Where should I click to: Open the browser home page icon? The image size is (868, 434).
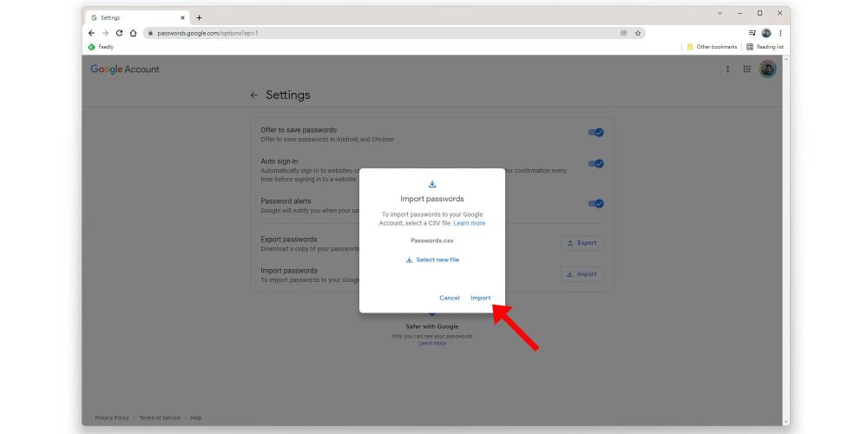133,33
